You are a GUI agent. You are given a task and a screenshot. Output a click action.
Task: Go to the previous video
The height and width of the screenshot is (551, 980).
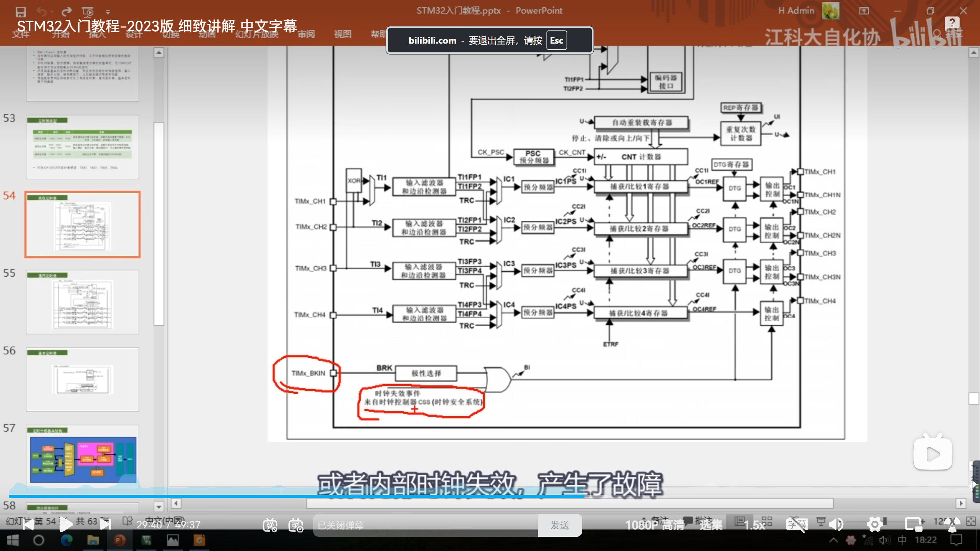28,525
